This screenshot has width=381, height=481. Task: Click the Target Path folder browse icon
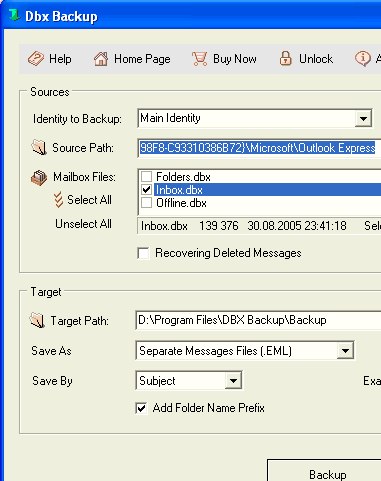(37, 320)
